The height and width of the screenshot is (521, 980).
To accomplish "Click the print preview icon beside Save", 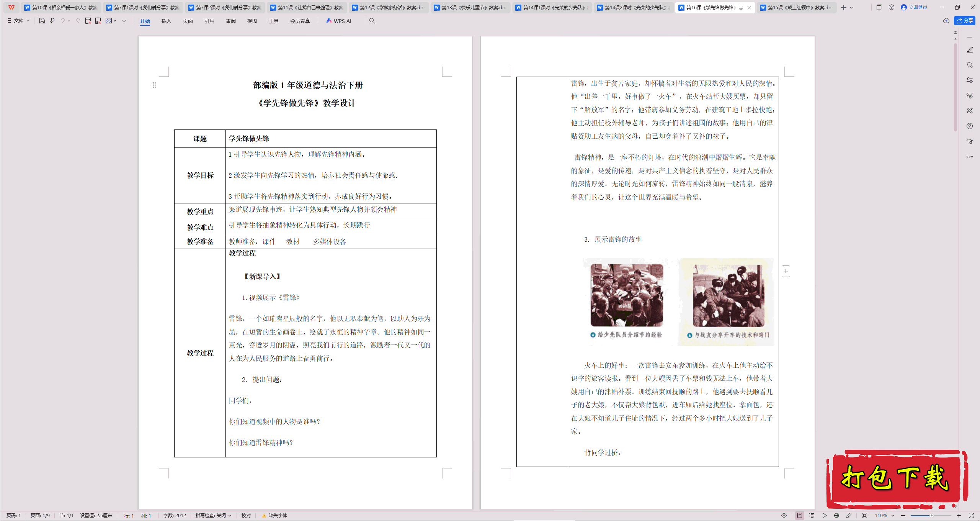I will (52, 21).
